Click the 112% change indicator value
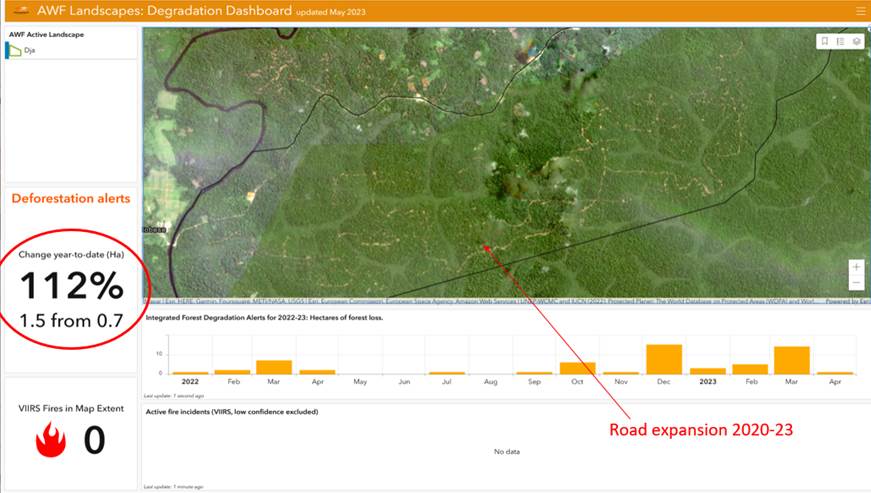The height and width of the screenshot is (493, 871). 72,286
